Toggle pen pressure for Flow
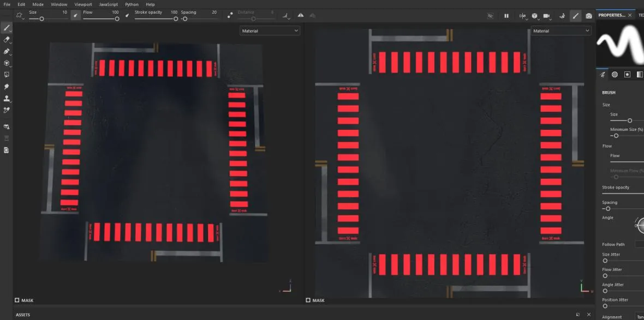This screenshot has width=644, height=320. 127,16
